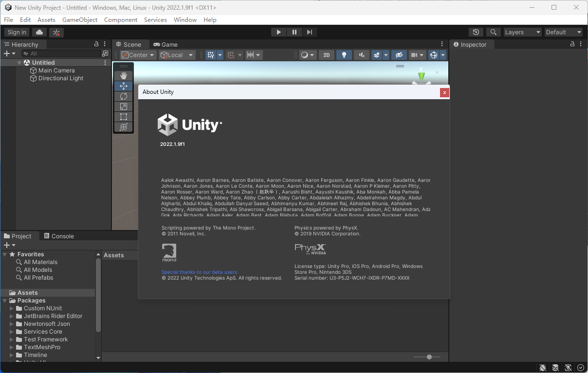This screenshot has width=588, height=373.
Task: Toggle scene lighting with the lightbulb
Action: pyautogui.click(x=344, y=55)
